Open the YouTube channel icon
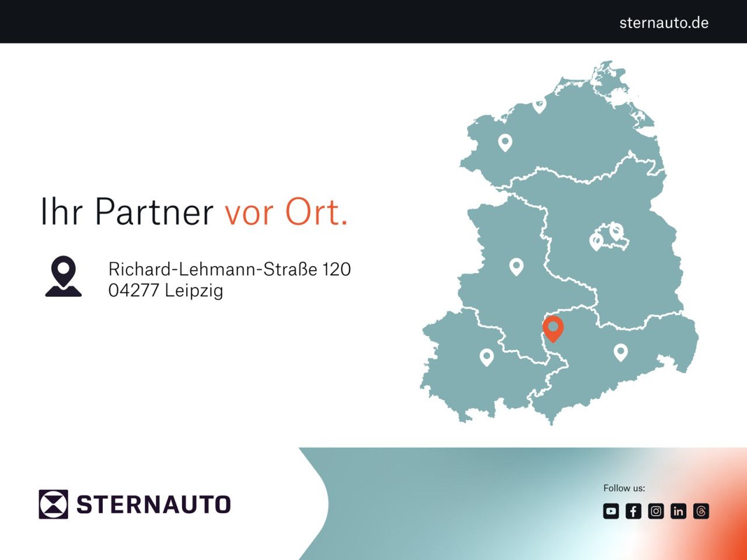This screenshot has height=560, width=747. point(610,511)
